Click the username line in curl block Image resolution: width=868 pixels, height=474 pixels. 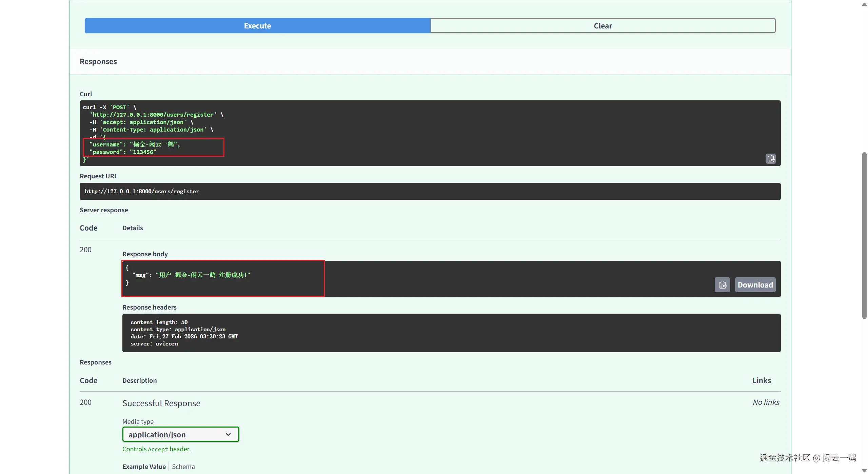[135, 144]
